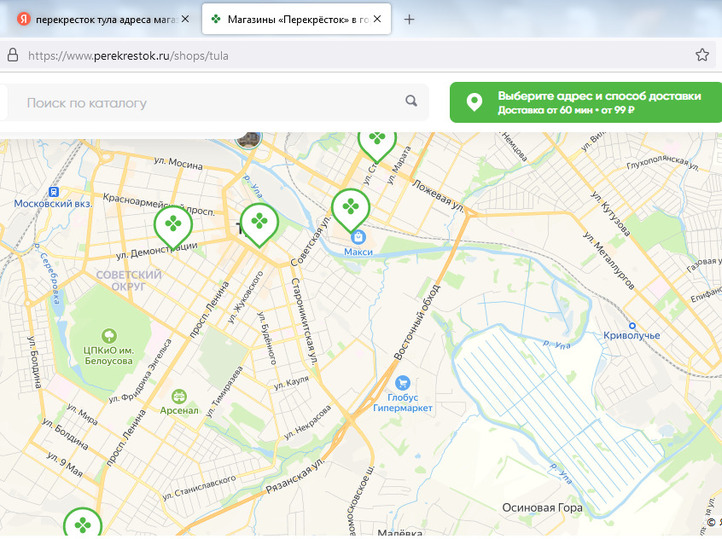Click the magnifier search icon

(411, 101)
